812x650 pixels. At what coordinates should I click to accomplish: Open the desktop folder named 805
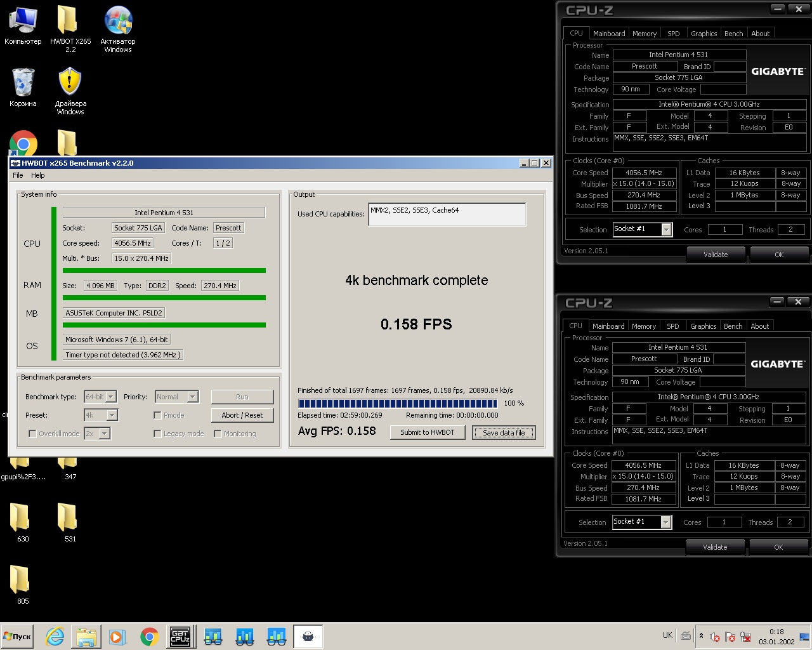coord(23,585)
